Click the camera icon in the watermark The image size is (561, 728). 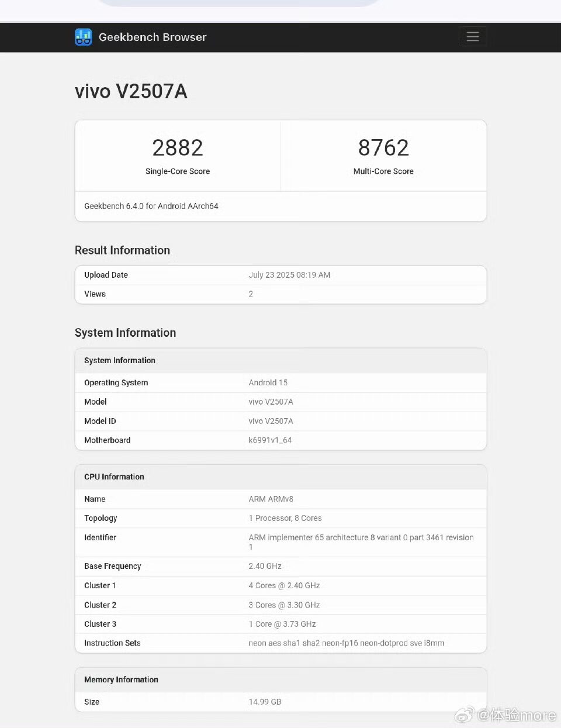tap(465, 715)
